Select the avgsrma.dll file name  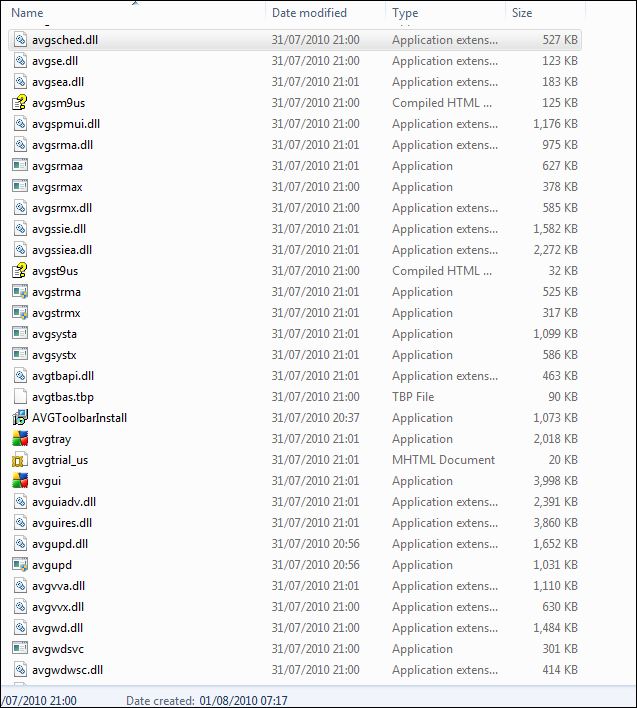point(62,145)
